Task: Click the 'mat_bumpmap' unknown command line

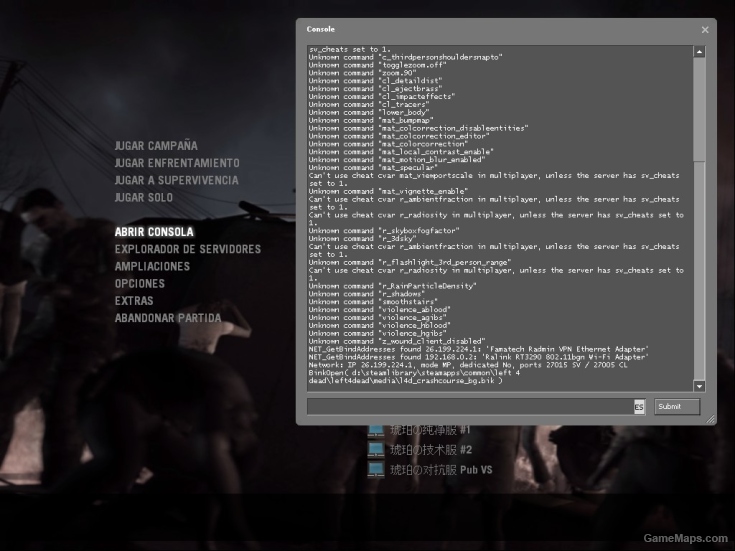Action: [x=371, y=121]
